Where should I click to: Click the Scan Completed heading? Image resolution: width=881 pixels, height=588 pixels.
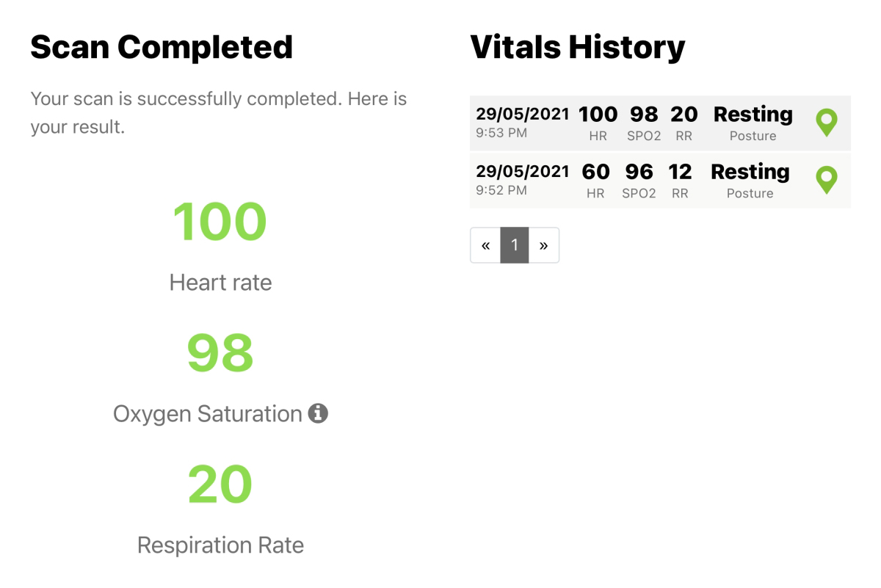[x=162, y=48]
